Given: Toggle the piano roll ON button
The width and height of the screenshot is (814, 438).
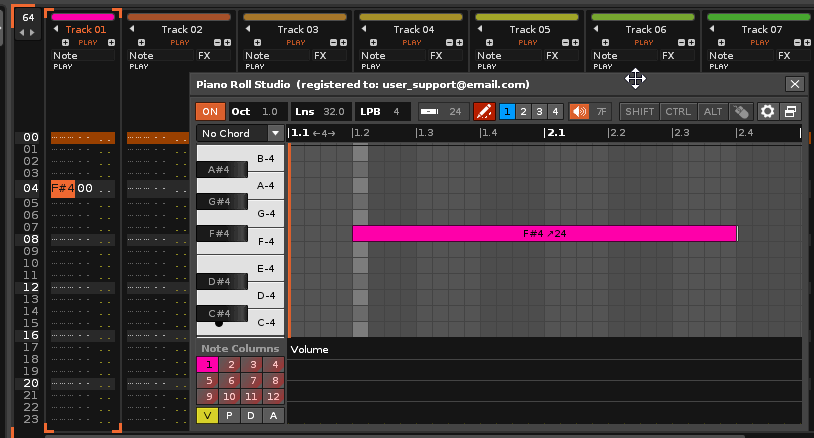Looking at the screenshot, I should click(x=210, y=112).
